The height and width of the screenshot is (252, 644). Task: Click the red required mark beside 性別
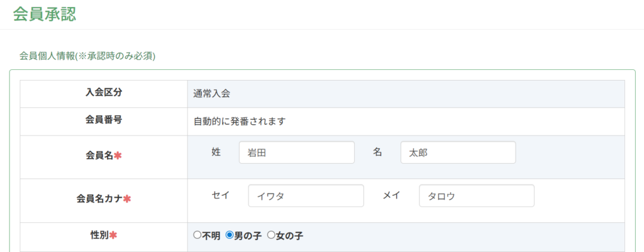pos(114,236)
